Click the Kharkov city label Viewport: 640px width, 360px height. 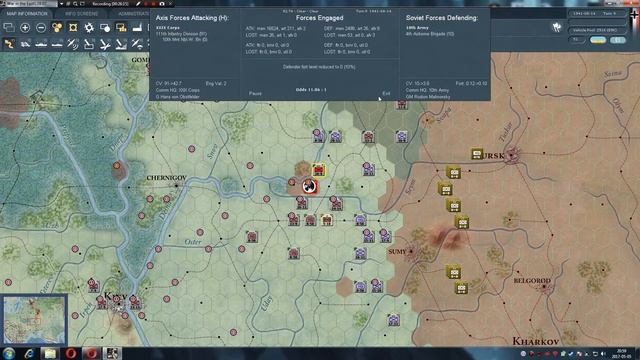click(x=536, y=341)
